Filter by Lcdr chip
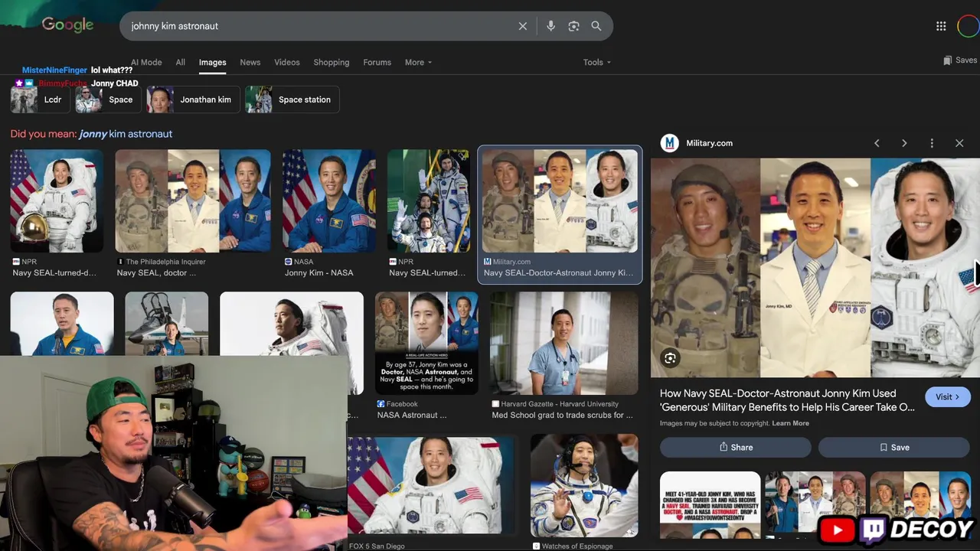Viewport: 980px width, 551px height. click(40, 99)
